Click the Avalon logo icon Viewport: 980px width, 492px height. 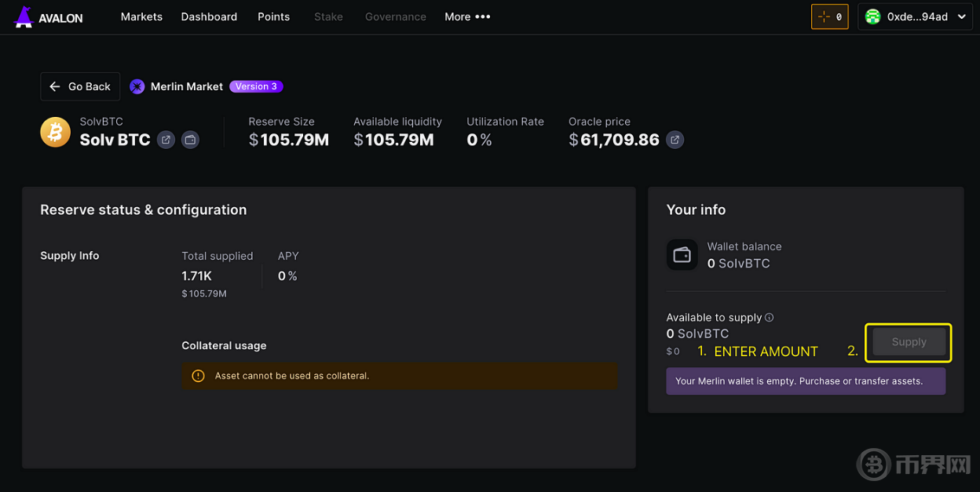pos(24,17)
